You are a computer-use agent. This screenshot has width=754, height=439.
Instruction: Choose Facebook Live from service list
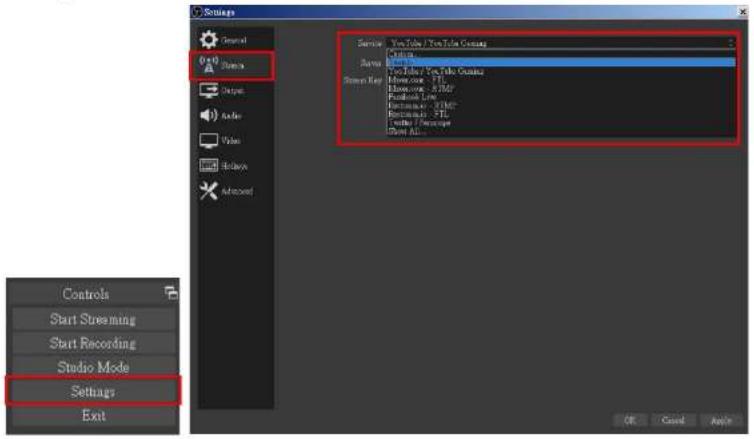pos(561,97)
